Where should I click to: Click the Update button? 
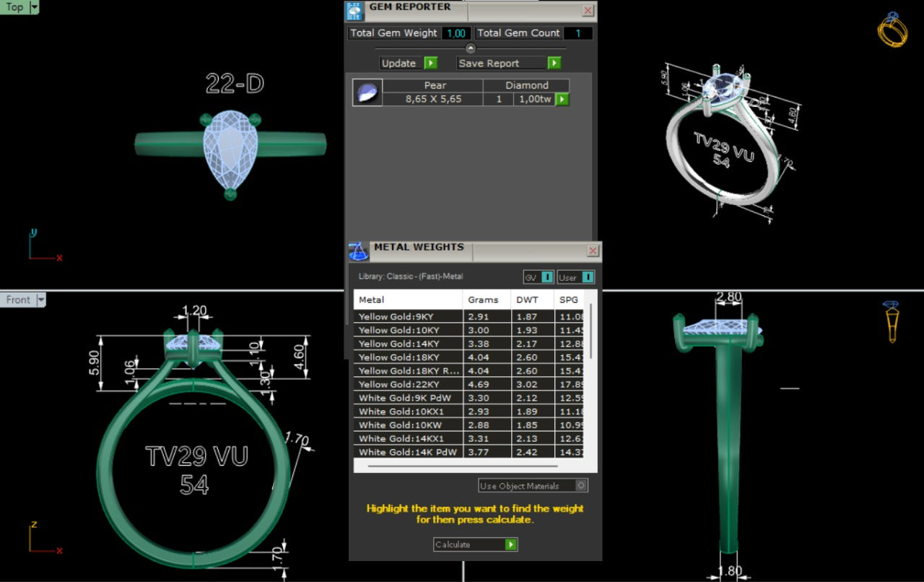point(409,63)
